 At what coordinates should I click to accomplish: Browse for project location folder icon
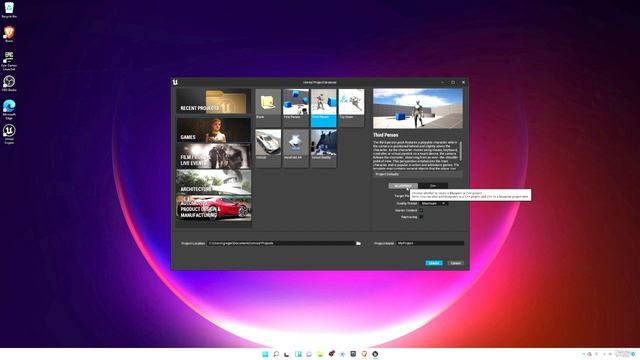click(x=358, y=243)
